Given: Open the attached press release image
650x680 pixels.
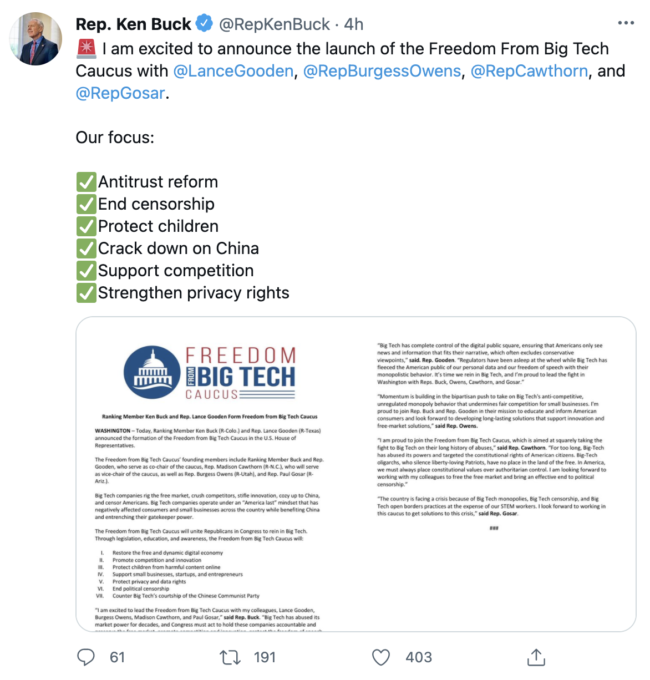Looking at the screenshot, I should click(355, 474).
